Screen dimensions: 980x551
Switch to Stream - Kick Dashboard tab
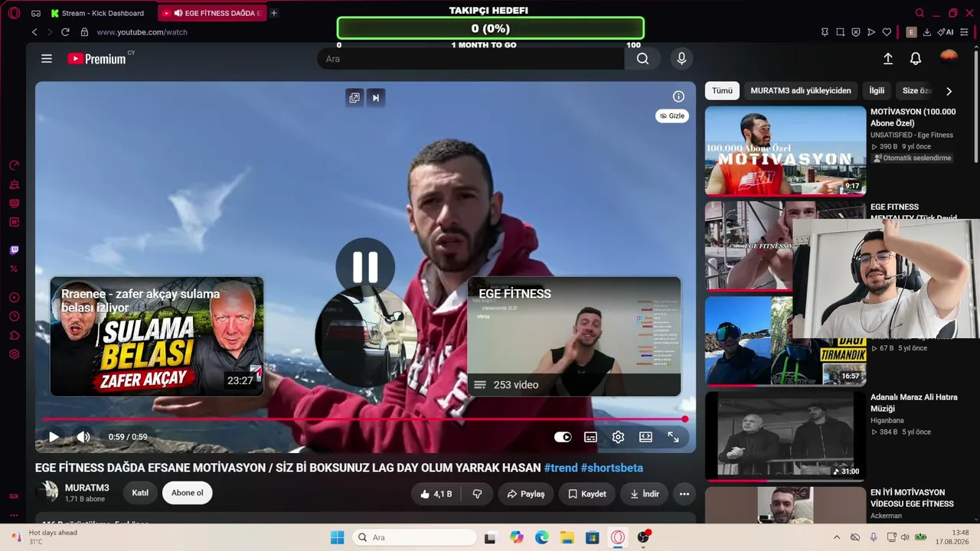pyautogui.click(x=97, y=13)
